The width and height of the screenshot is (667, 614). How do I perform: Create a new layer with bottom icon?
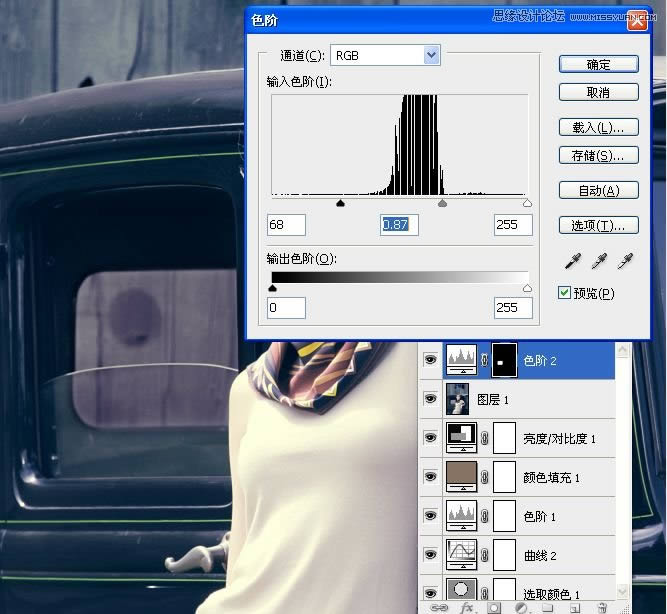(x=574, y=607)
